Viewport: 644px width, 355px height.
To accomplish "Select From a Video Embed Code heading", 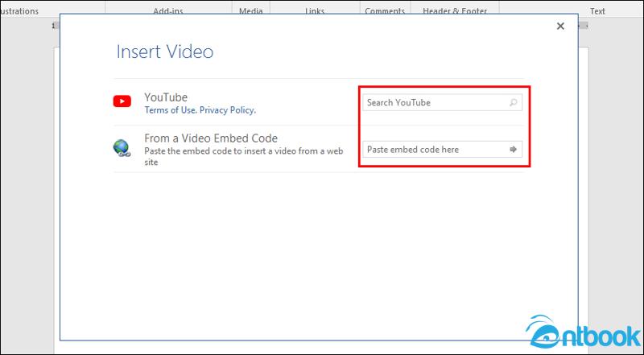I will click(211, 138).
